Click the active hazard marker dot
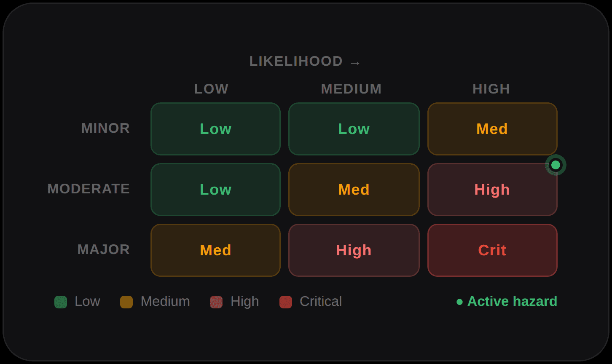This screenshot has width=612, height=364. [556, 165]
